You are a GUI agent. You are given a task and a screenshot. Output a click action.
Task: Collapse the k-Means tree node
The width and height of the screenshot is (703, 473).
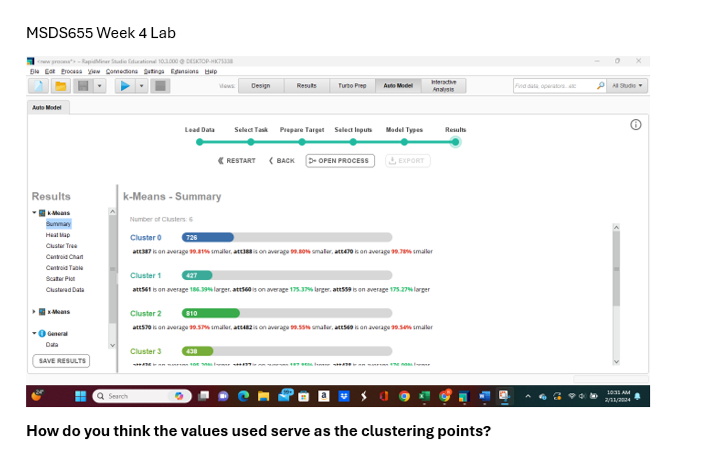34,213
